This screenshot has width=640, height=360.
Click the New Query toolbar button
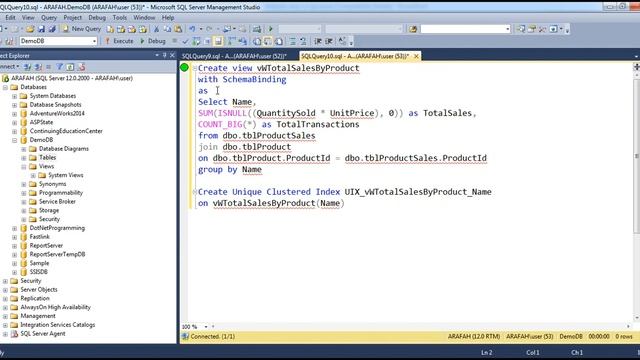pos(81,29)
